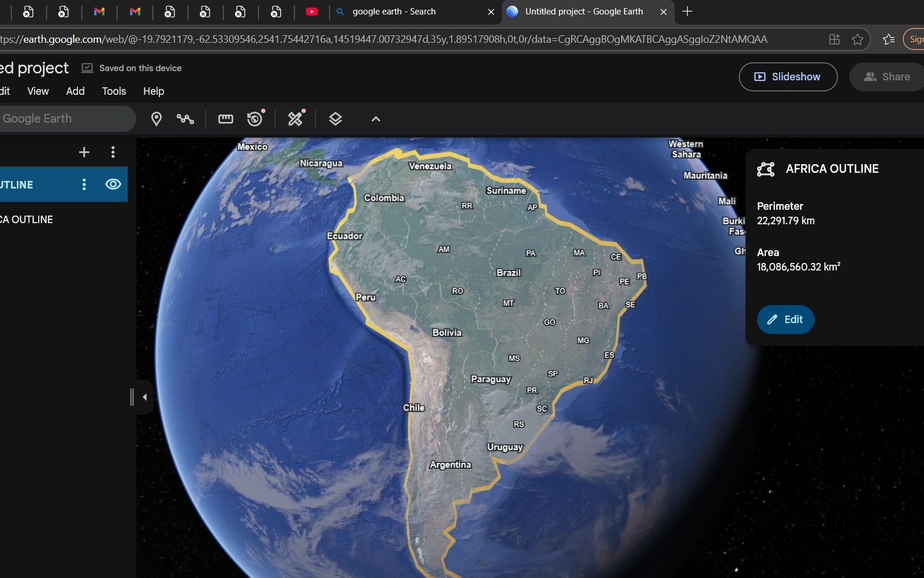Open the Add menu

point(75,91)
